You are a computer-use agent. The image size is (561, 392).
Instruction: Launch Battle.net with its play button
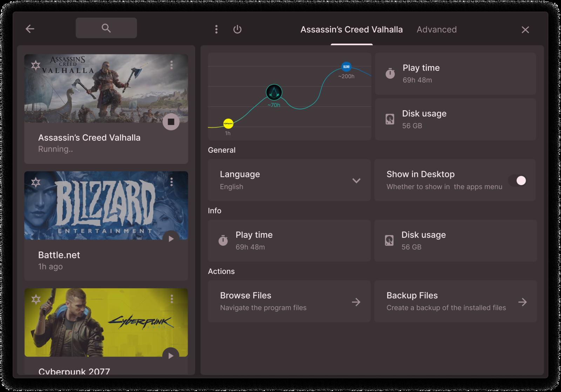pyautogui.click(x=171, y=238)
